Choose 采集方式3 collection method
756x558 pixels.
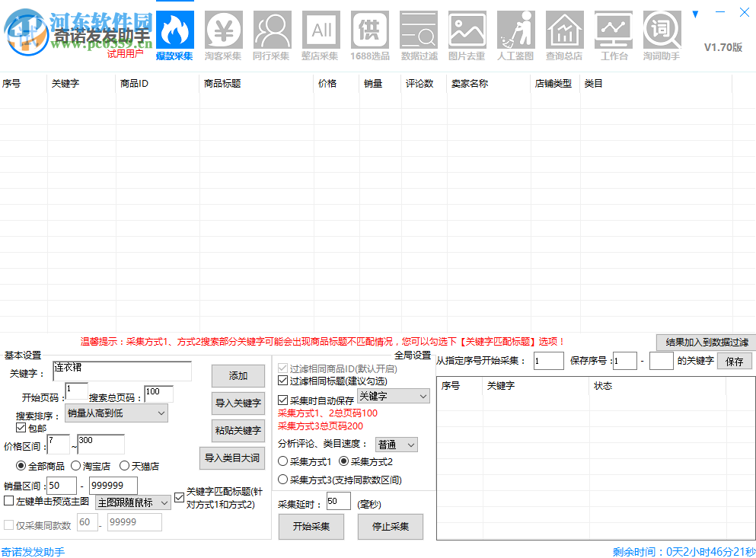coord(282,480)
